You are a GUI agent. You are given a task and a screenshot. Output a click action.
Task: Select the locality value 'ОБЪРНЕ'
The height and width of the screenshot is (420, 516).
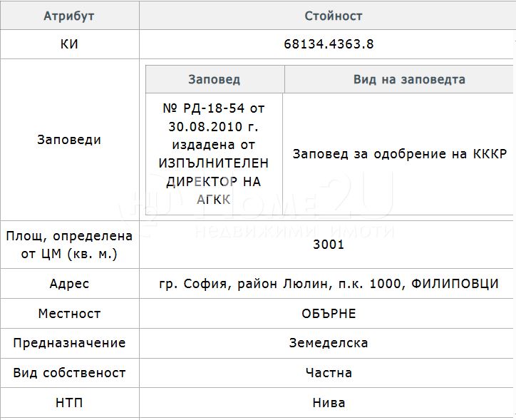pyautogui.click(x=329, y=313)
